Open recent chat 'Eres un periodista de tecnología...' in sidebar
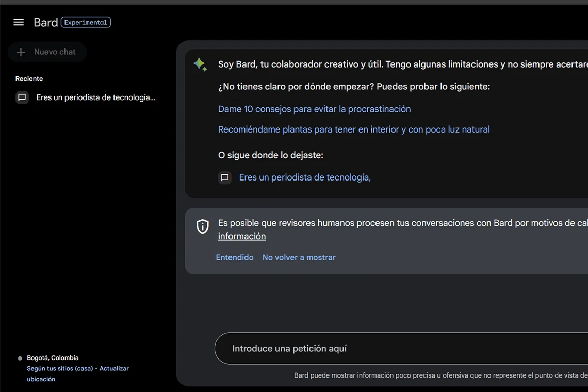Image resolution: width=588 pixels, height=392 pixels. tap(95, 97)
